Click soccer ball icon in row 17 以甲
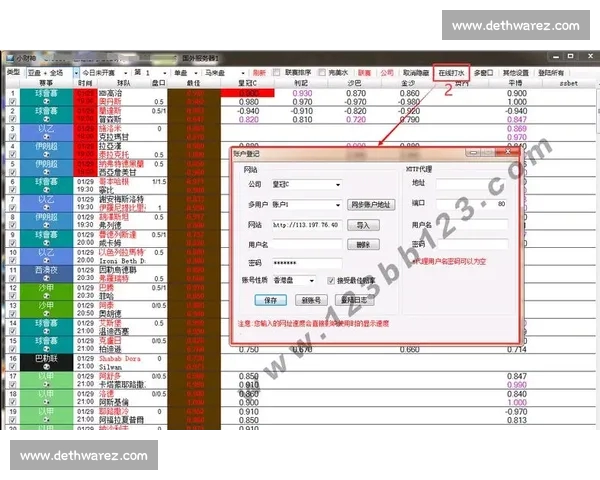 click(46, 384)
